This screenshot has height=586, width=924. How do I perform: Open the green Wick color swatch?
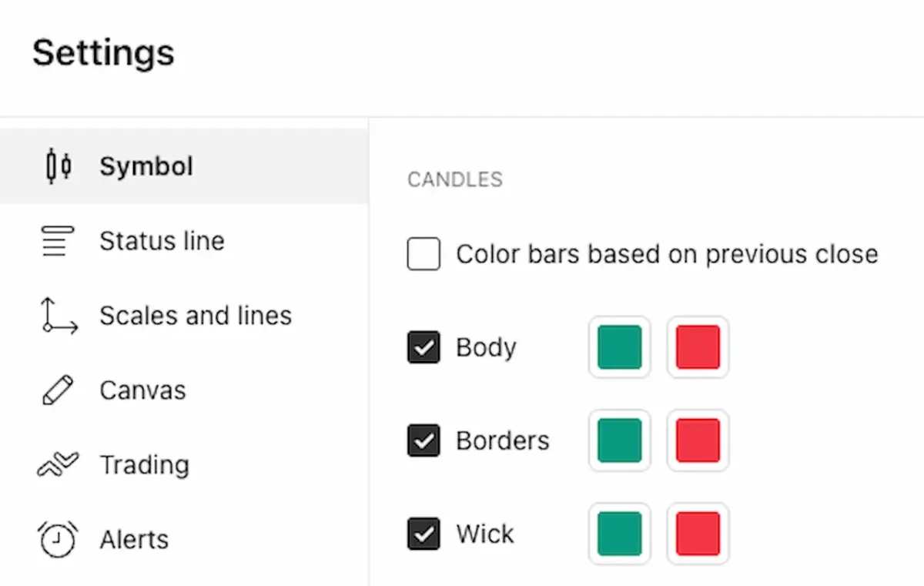pyautogui.click(x=620, y=534)
